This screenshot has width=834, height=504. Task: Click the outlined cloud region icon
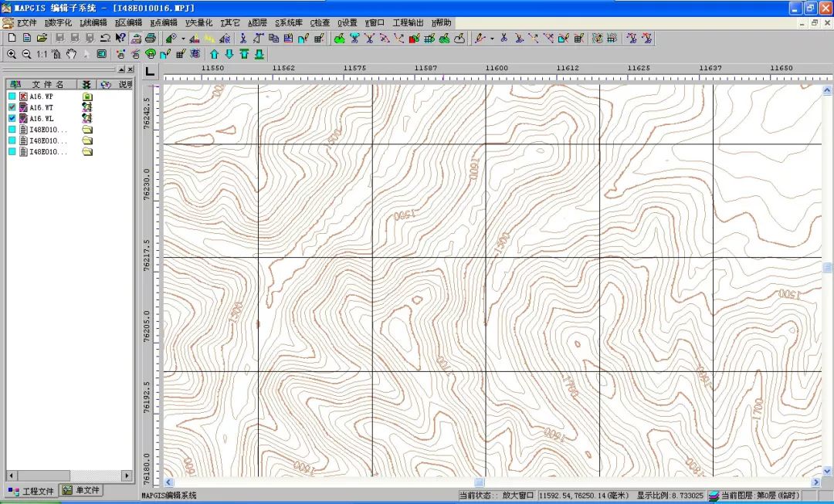coord(459,39)
